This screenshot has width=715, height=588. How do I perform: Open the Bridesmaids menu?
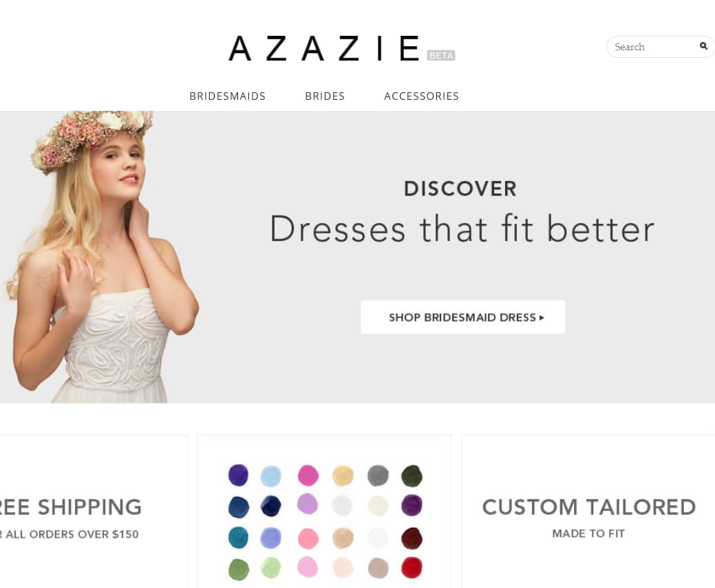coord(228,96)
